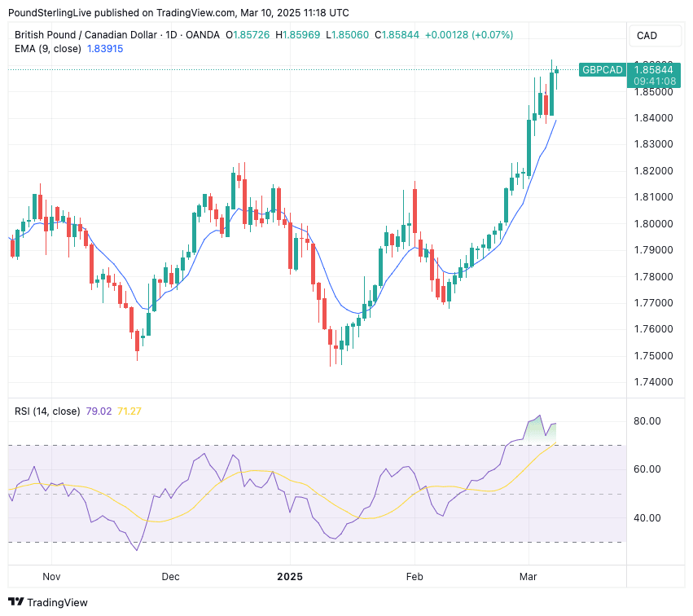The height and width of the screenshot is (616, 693).
Task: Open the CAD currency selector
Action: click(x=647, y=36)
